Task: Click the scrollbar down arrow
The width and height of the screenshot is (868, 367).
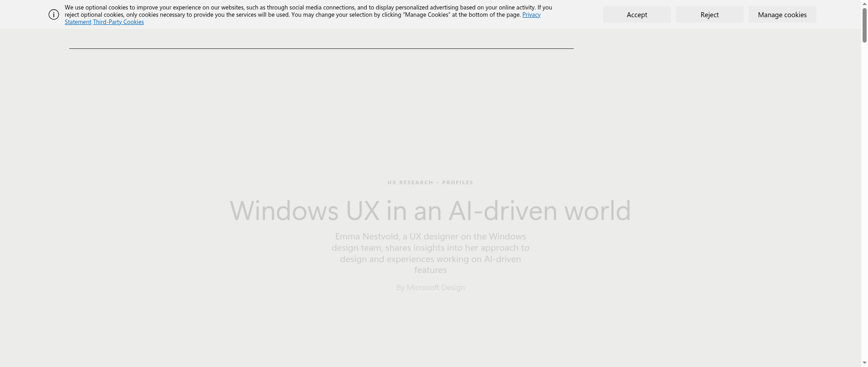Action: 864,363
